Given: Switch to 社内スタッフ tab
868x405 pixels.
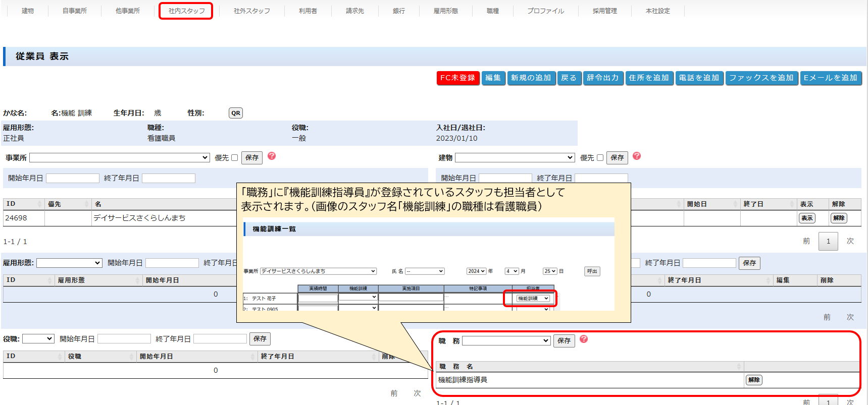Looking at the screenshot, I should coord(186,11).
